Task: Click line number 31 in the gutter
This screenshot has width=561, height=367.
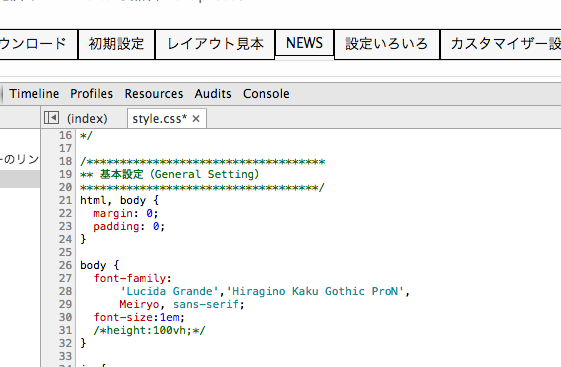Action: [65, 330]
